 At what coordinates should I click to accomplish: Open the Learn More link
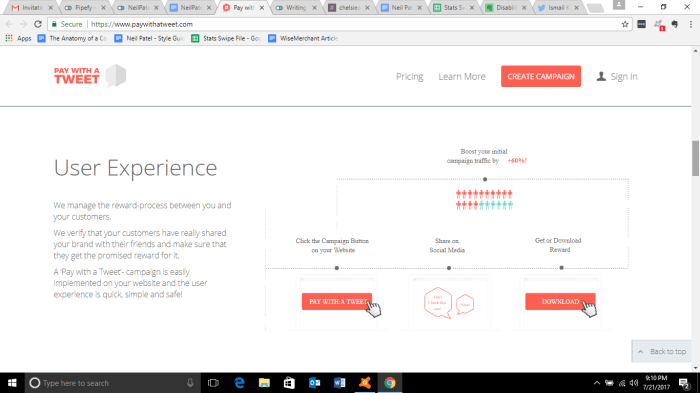tap(462, 76)
